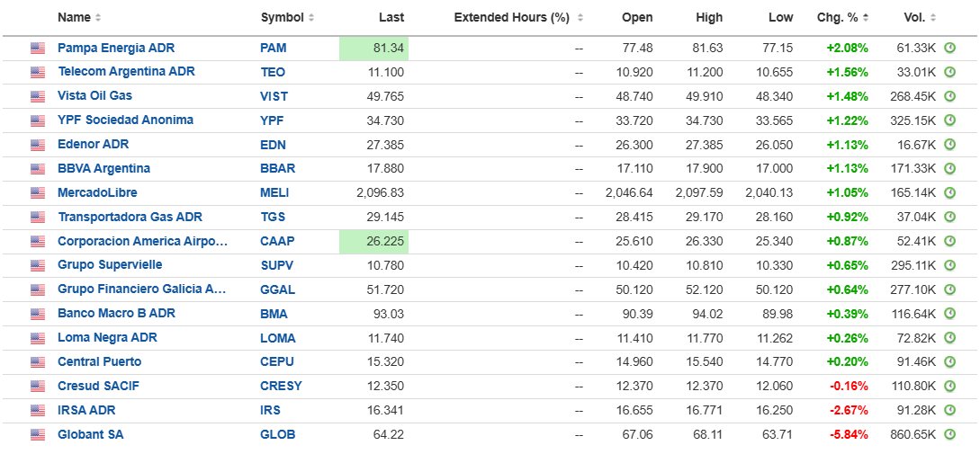The image size is (980, 454).
Task: Click the YPF ticker symbol
Action: coord(272,120)
